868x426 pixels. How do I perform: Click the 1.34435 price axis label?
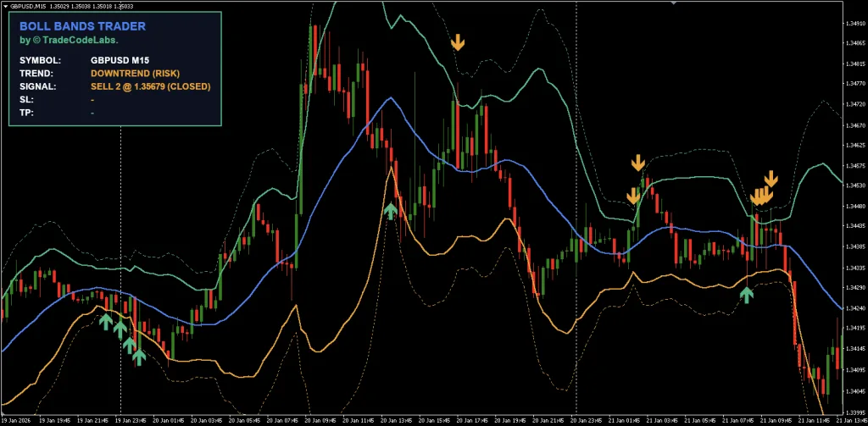coord(856,226)
